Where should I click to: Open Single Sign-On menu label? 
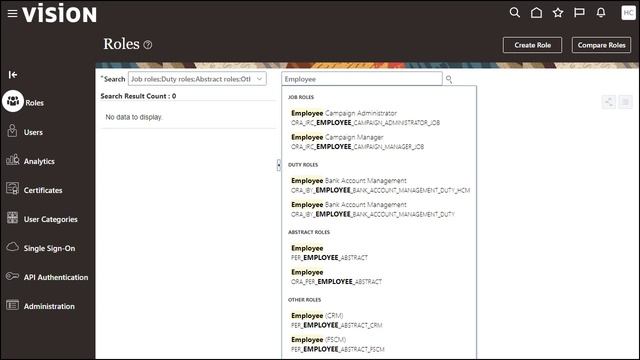click(x=49, y=248)
